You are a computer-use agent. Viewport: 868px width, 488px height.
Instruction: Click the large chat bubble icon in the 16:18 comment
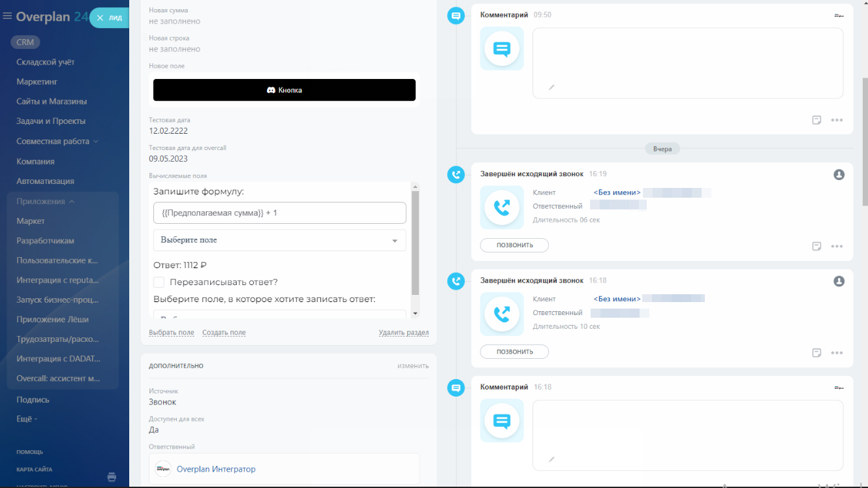click(x=502, y=421)
